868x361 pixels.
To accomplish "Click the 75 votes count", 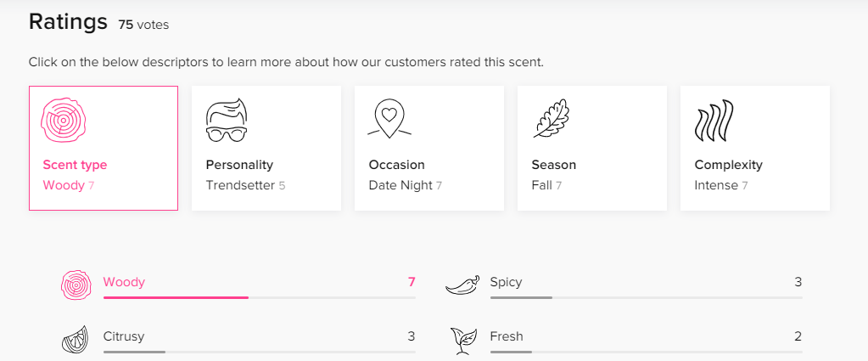I will click(143, 25).
